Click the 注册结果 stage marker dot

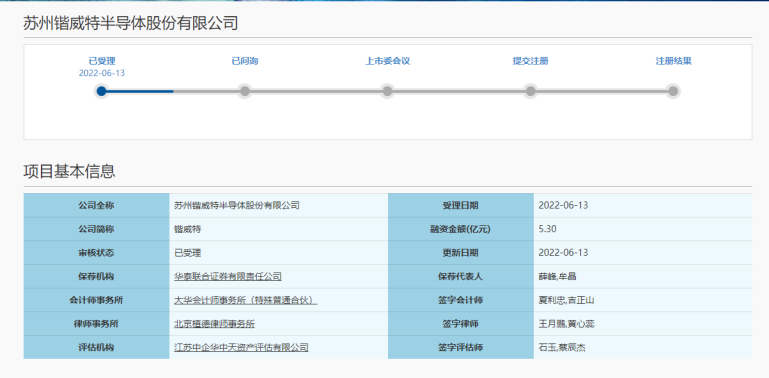673,91
